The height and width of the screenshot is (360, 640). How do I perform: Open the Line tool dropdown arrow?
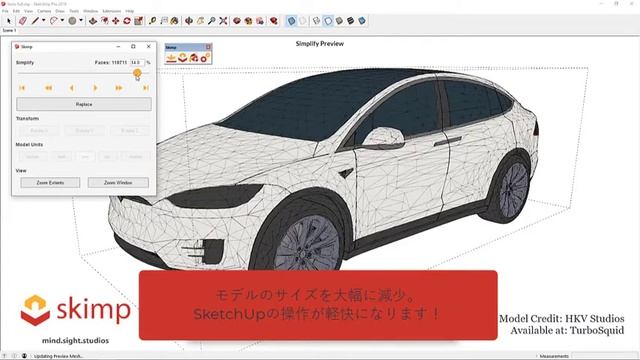click(44, 21)
